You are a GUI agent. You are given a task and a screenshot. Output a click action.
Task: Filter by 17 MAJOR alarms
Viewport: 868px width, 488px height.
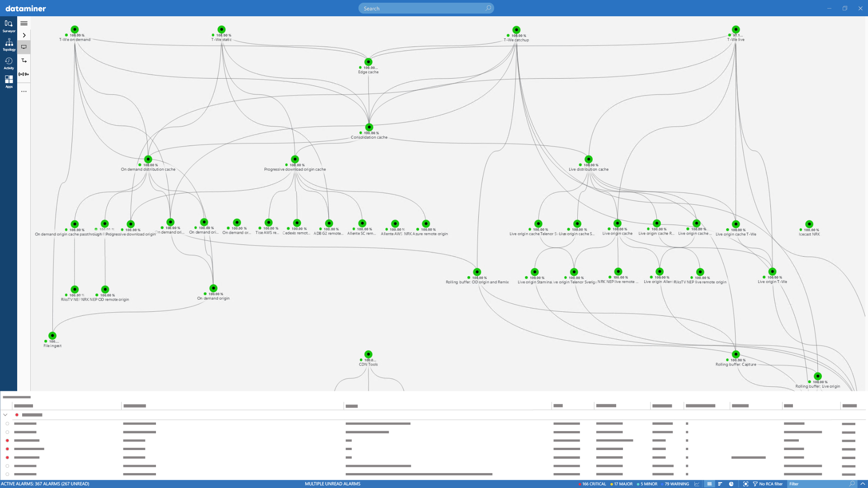pos(622,484)
